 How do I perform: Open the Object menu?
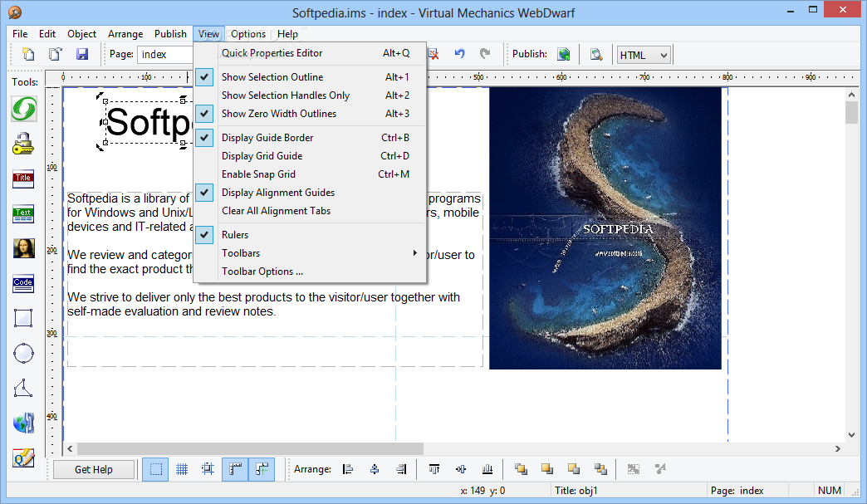tap(82, 34)
